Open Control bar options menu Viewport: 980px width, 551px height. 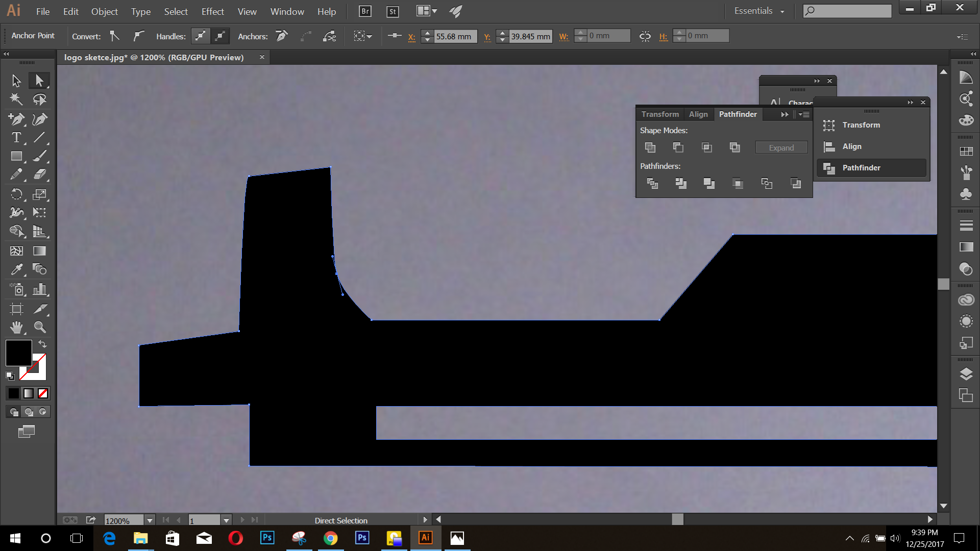pos(962,37)
